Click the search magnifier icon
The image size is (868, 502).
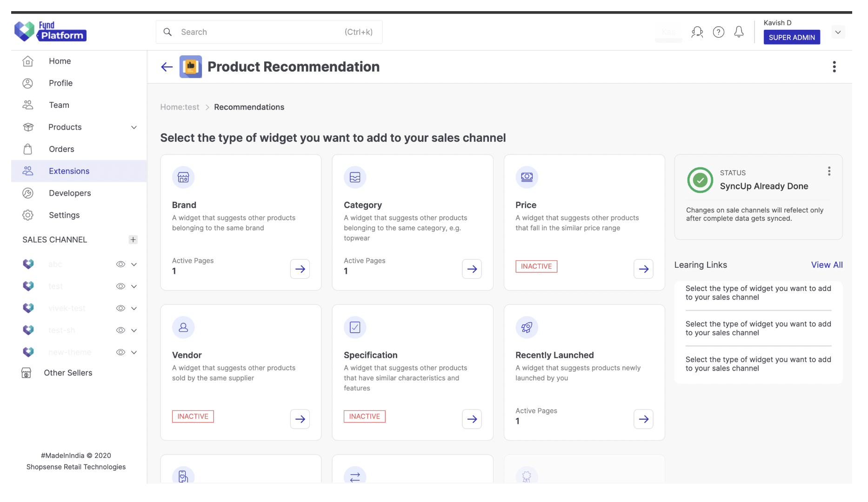(167, 32)
